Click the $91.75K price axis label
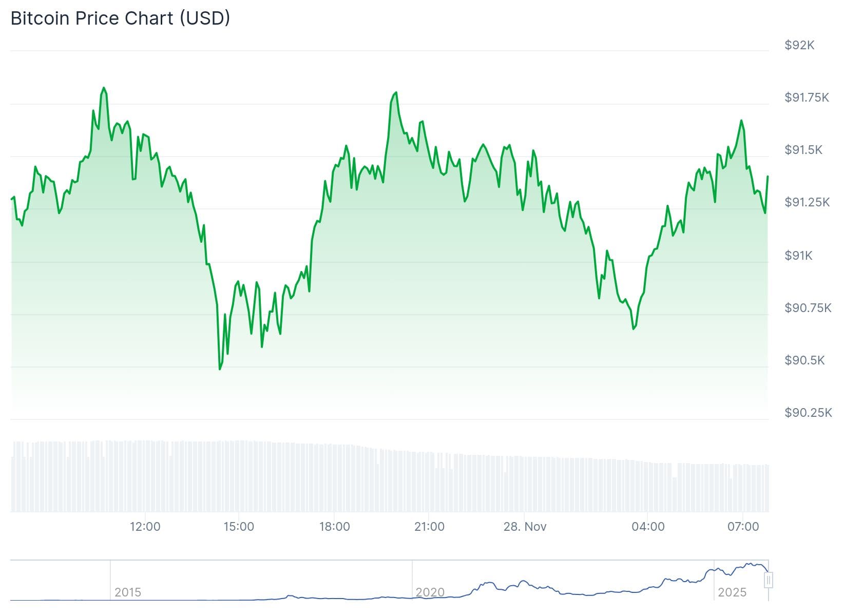Image resolution: width=844 pixels, height=616 pixels. click(807, 98)
